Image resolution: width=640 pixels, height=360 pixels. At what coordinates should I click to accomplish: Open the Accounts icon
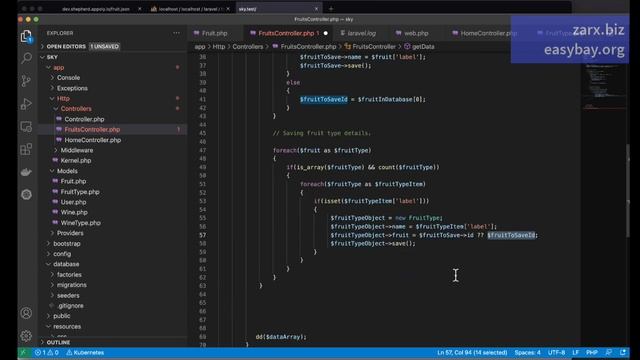pyautogui.click(x=26, y=313)
